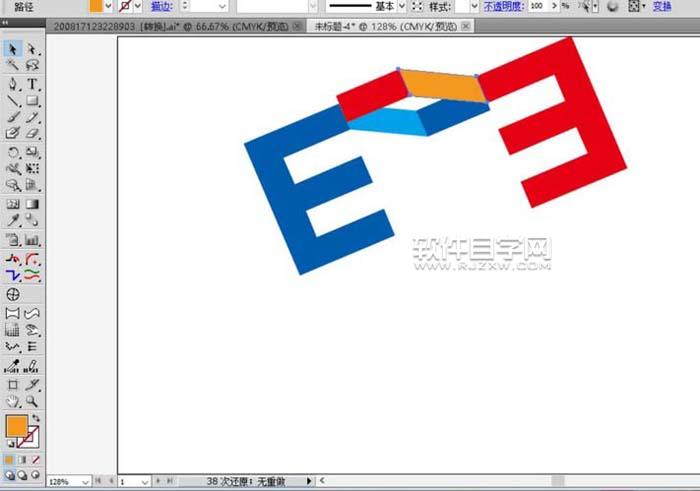Switch paint mode to Gradient

click(23, 459)
